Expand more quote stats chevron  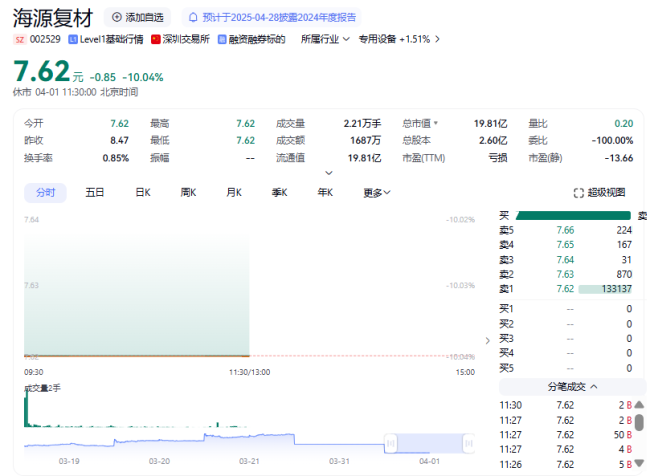click(x=329, y=173)
